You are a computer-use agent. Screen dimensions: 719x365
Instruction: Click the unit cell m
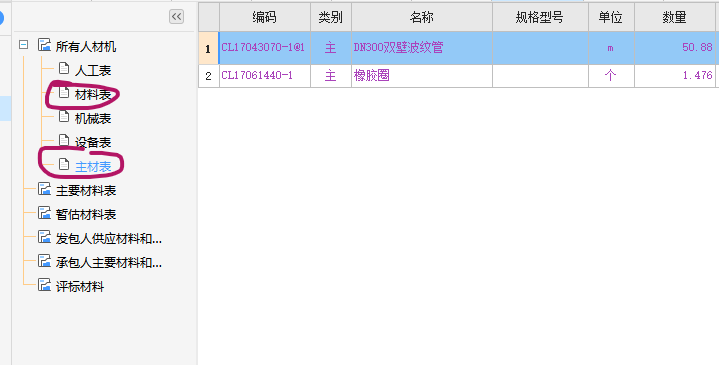pos(611,48)
